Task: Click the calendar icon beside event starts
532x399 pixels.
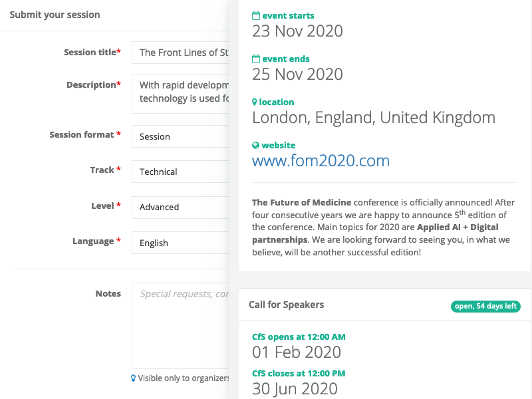Action: 256,16
